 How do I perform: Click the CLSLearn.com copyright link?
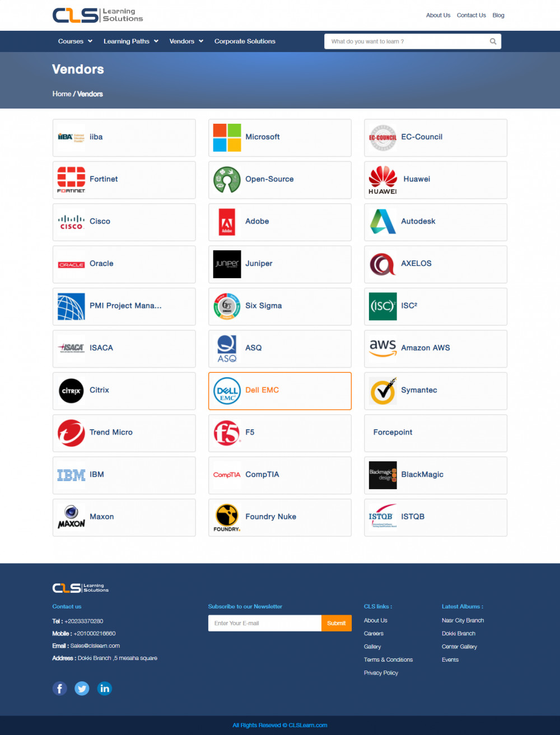(x=308, y=725)
